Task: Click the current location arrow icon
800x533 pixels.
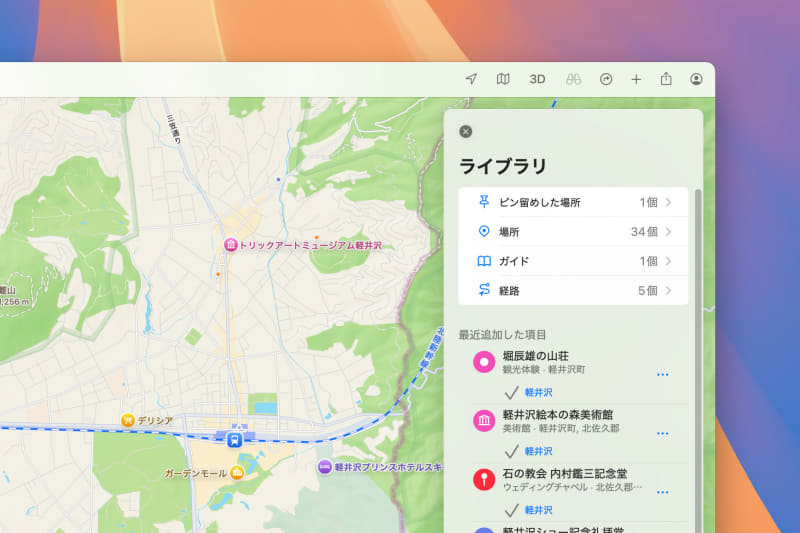Action: 471,79
